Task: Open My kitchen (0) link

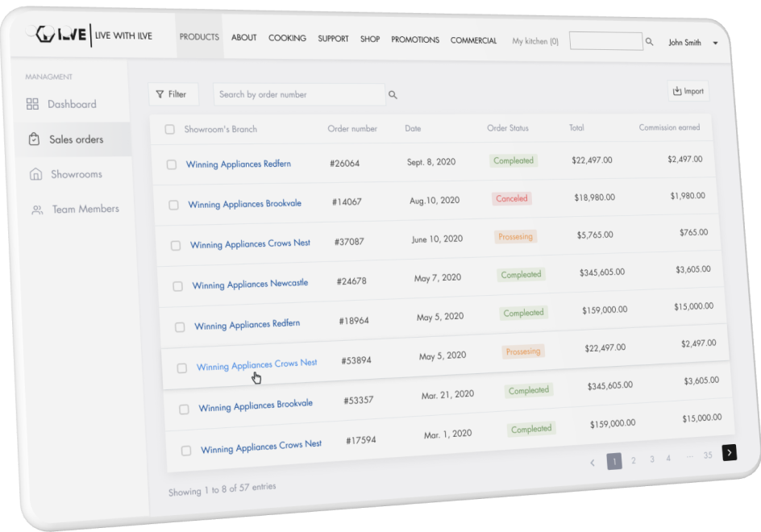Action: [x=535, y=41]
